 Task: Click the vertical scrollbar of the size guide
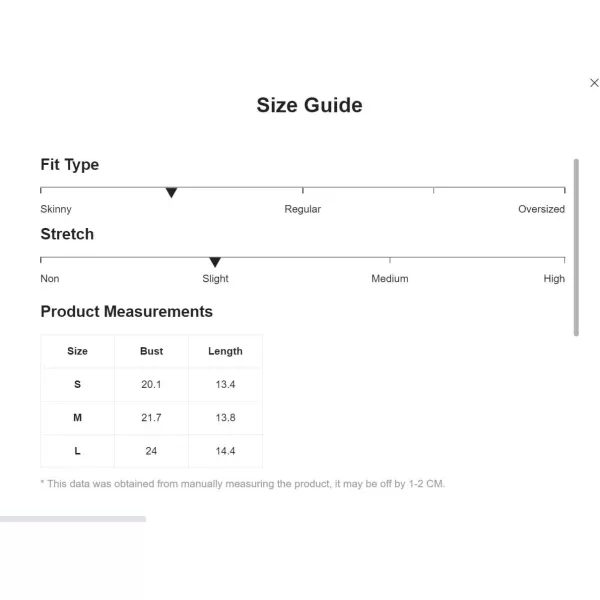576,248
